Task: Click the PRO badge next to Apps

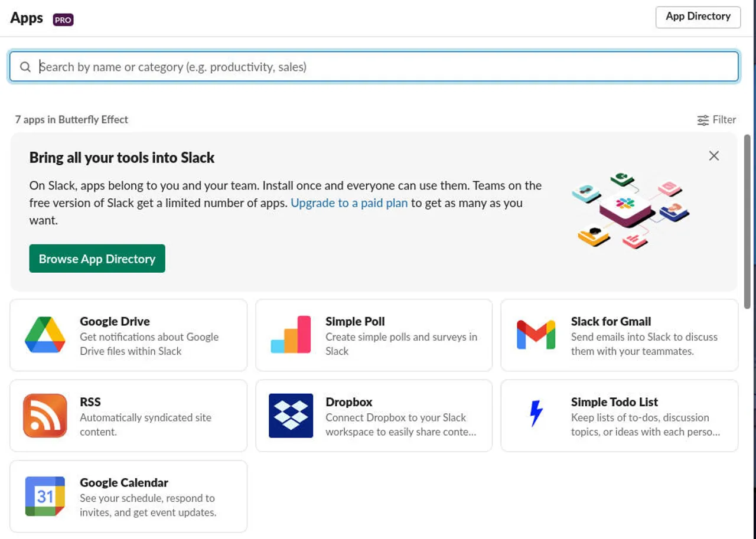Action: tap(63, 19)
